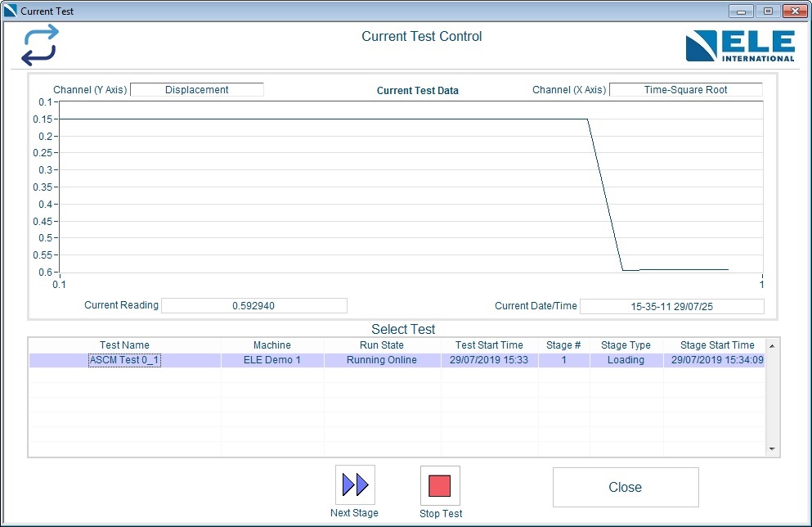
Task: Click the Current Test window title icon
Action: click(11, 11)
